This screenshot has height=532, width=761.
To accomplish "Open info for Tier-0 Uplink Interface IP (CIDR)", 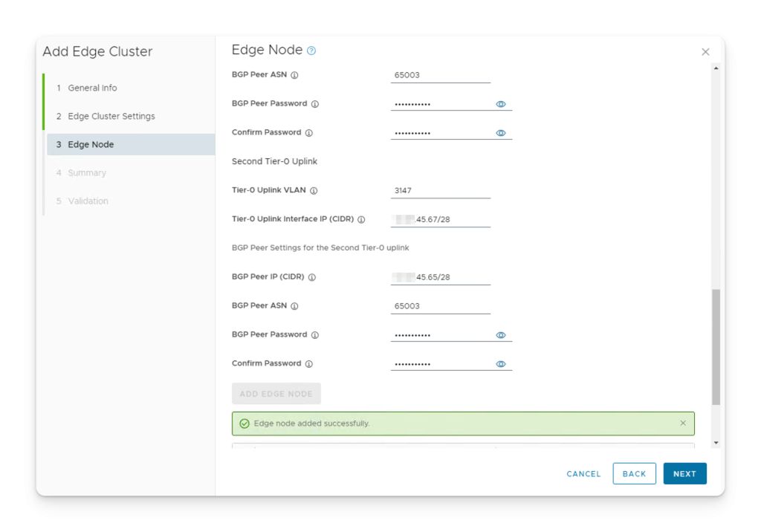I will pyautogui.click(x=361, y=219).
